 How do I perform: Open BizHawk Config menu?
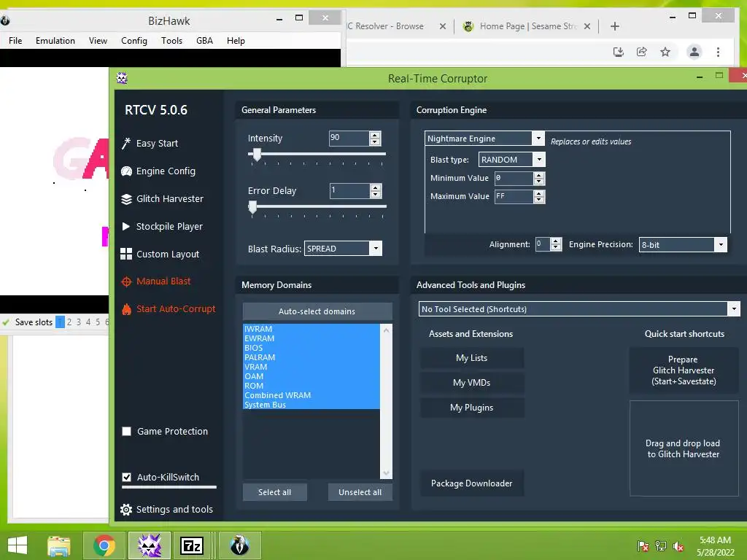click(x=134, y=41)
